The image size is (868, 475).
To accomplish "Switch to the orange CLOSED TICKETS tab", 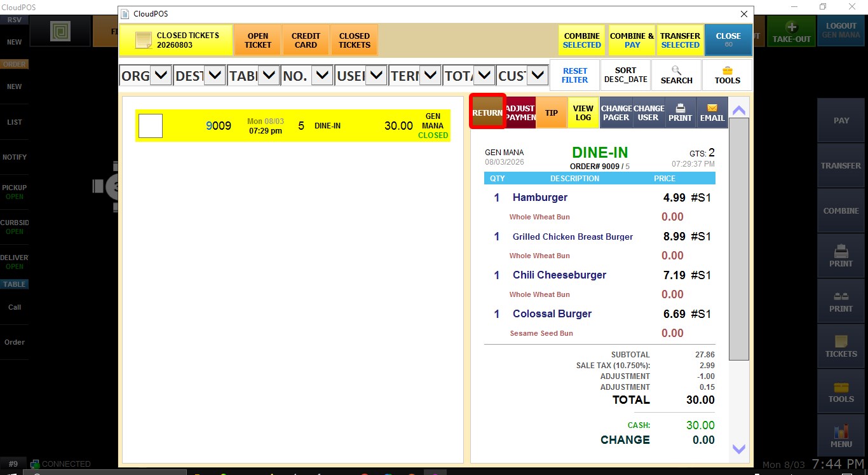I will coord(354,40).
